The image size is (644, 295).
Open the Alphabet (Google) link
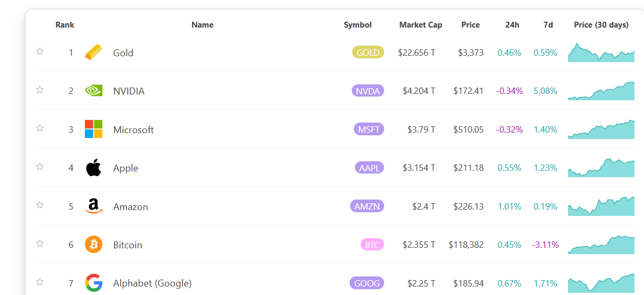coord(152,283)
